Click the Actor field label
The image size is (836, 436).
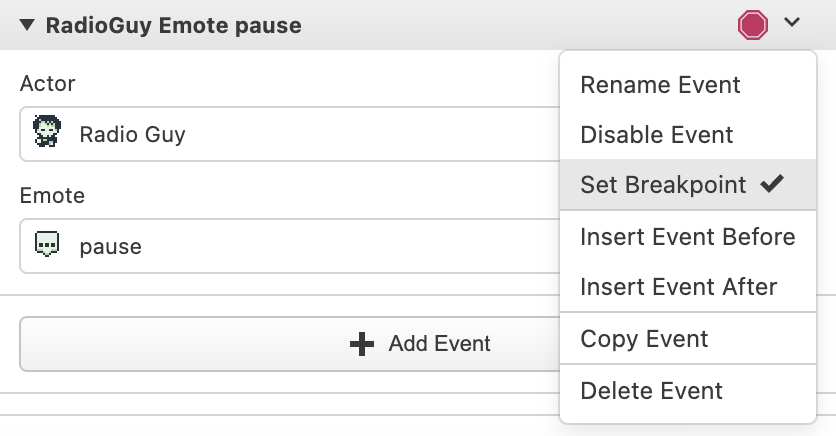coord(47,83)
